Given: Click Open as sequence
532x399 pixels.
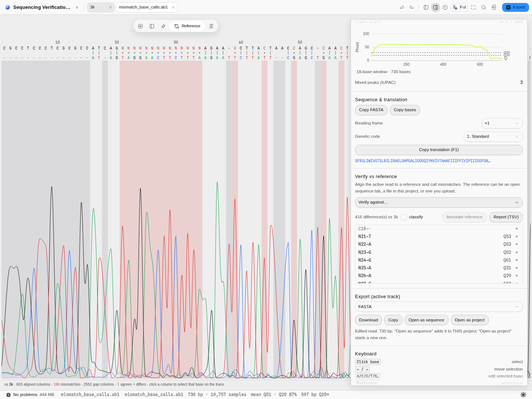Looking at the screenshot, I should point(426,320).
